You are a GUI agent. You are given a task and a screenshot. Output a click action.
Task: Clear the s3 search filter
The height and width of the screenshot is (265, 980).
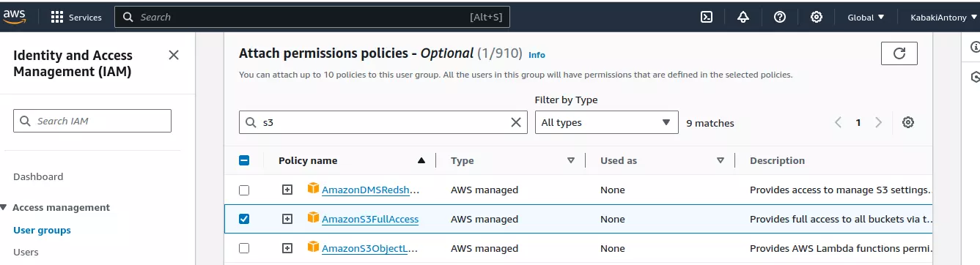tap(516, 122)
